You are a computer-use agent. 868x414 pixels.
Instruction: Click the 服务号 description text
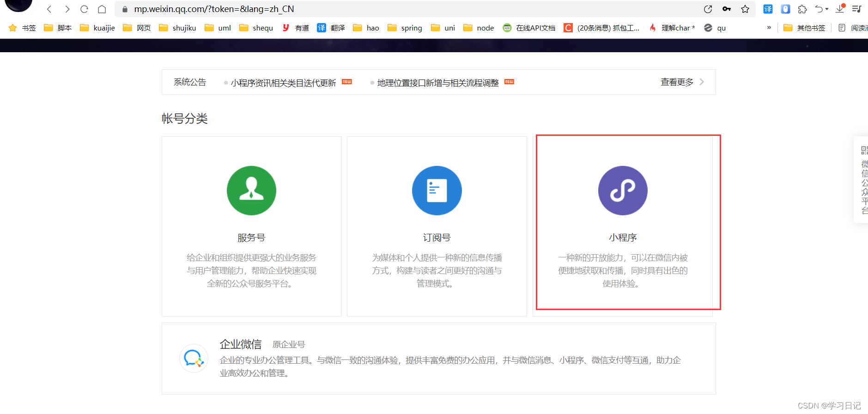pyautogui.click(x=251, y=271)
